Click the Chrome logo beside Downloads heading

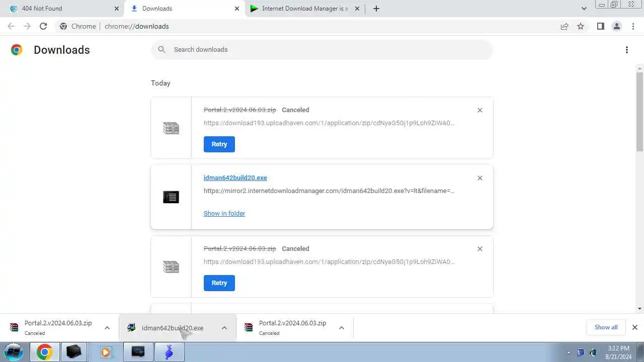click(x=17, y=50)
